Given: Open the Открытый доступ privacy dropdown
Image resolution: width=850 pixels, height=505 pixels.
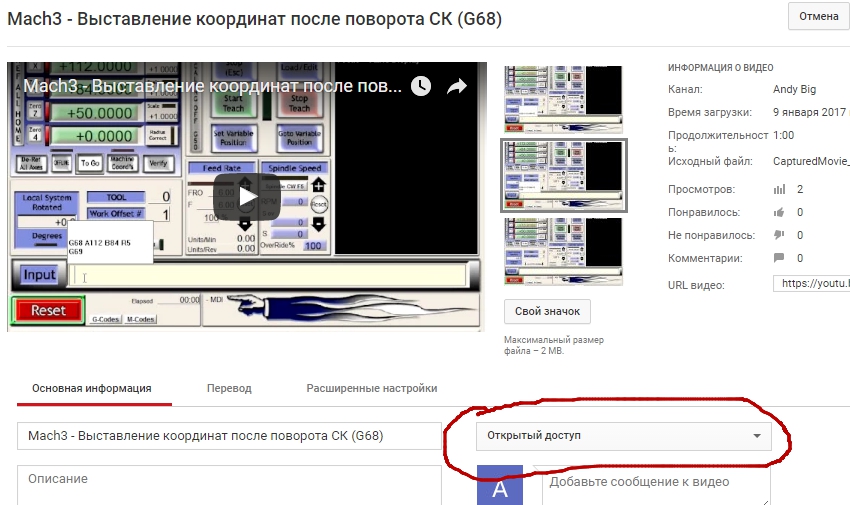Looking at the screenshot, I should (x=623, y=436).
